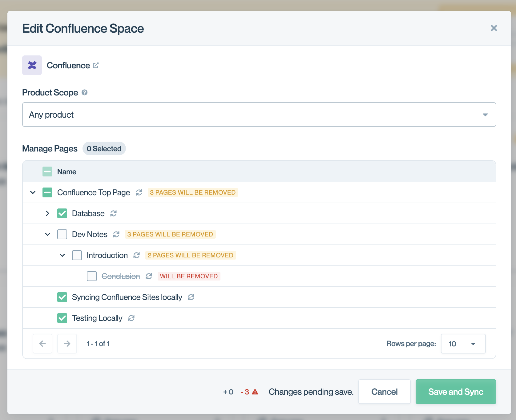The width and height of the screenshot is (516, 420).
Task: Uncheck the Database checkbox
Action: click(62, 213)
